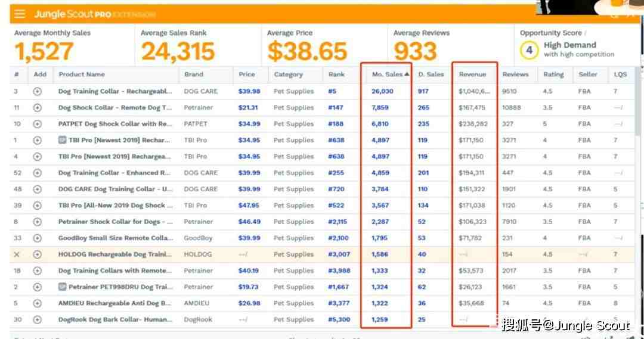The width and height of the screenshot is (644, 339).
Task: Open AMDIEU Rechargeable Anti Dog product link
Action: [x=114, y=303]
